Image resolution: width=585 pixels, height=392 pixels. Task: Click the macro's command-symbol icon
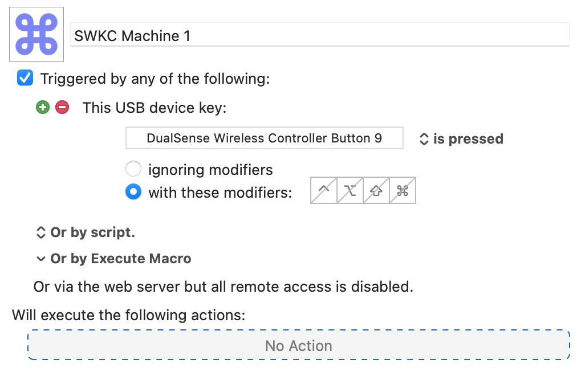[x=36, y=34]
